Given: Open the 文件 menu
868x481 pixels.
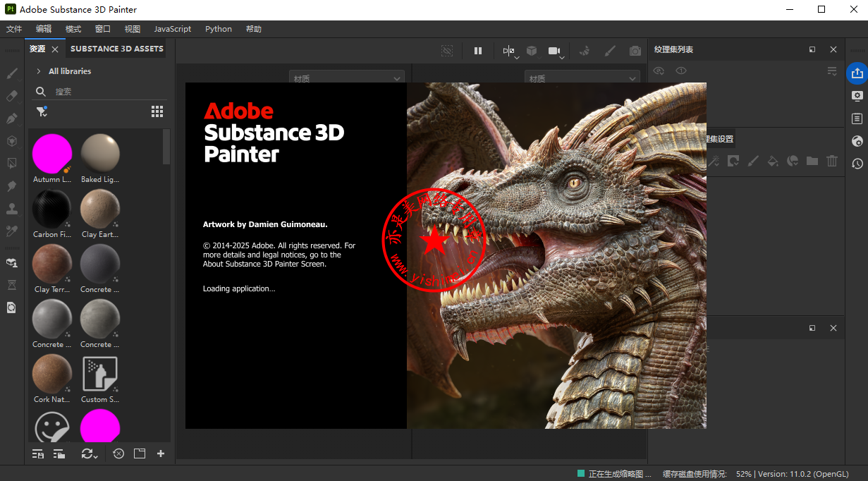Looking at the screenshot, I should click(x=14, y=29).
